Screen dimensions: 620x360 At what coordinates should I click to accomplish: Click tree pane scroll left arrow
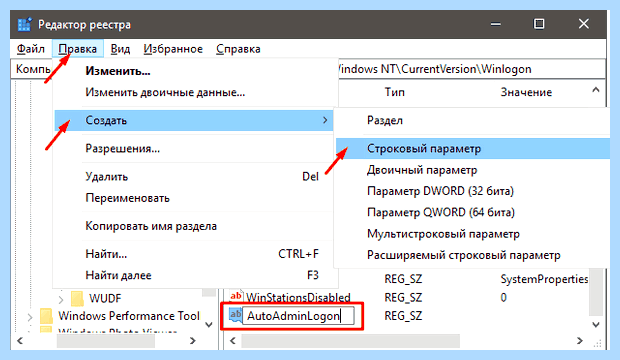tap(20, 341)
